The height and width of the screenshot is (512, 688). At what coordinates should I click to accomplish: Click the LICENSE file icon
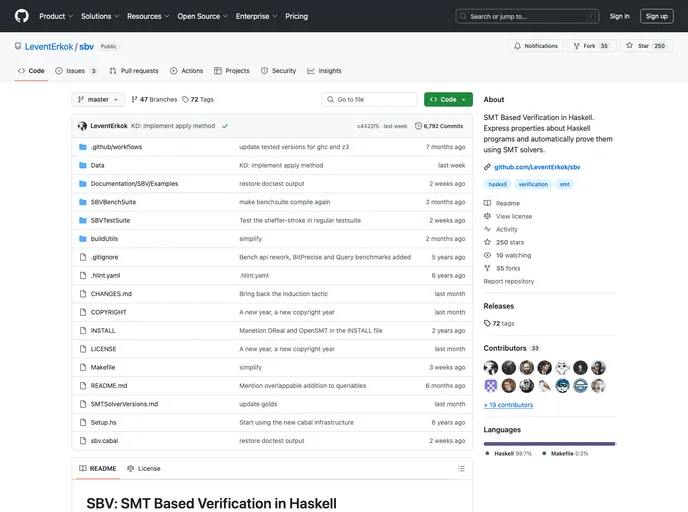pyautogui.click(x=82, y=349)
